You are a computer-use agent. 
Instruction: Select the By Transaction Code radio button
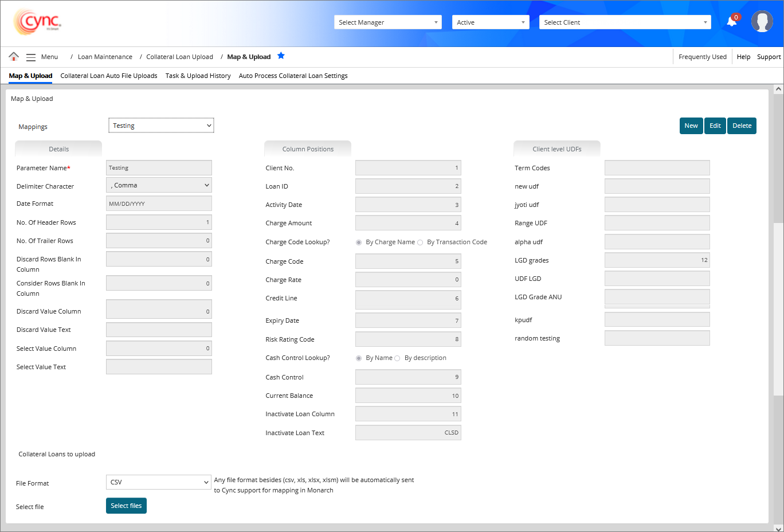coord(420,242)
